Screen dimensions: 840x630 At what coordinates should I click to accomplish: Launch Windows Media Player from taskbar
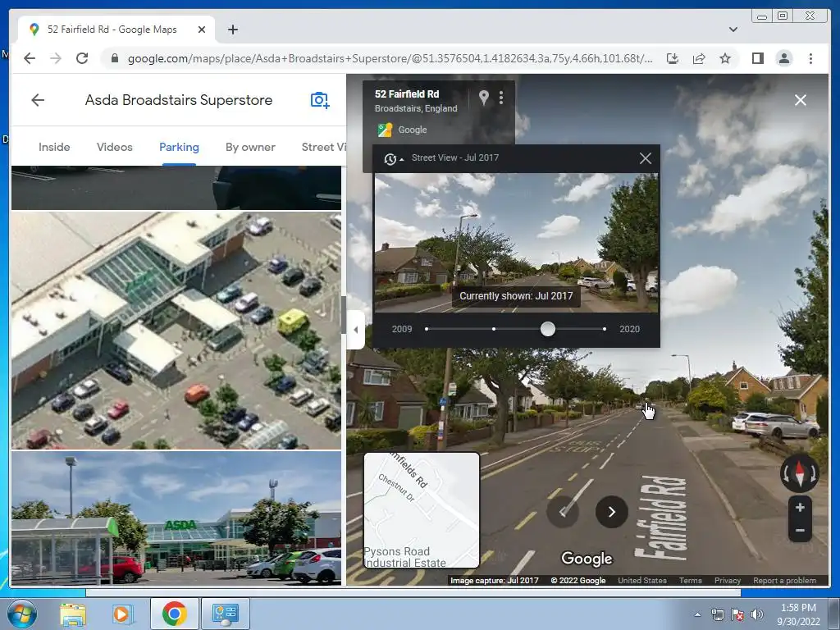click(x=121, y=614)
